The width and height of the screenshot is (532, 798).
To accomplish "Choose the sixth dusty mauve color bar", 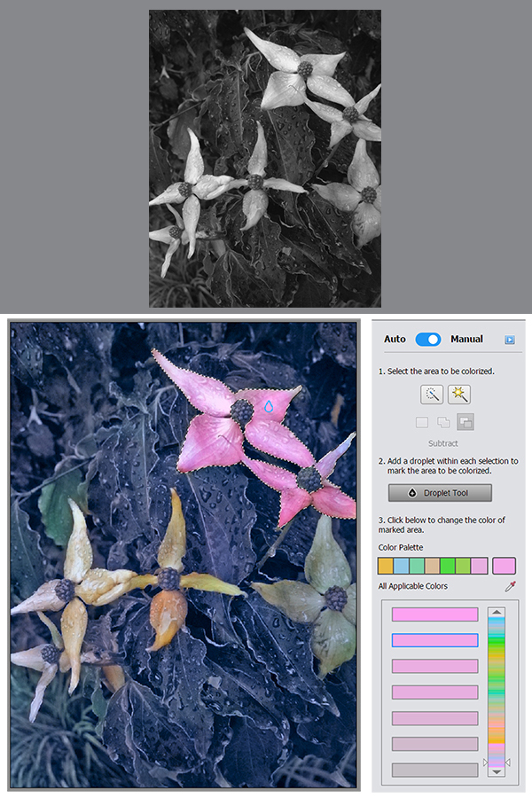I will tap(434, 744).
